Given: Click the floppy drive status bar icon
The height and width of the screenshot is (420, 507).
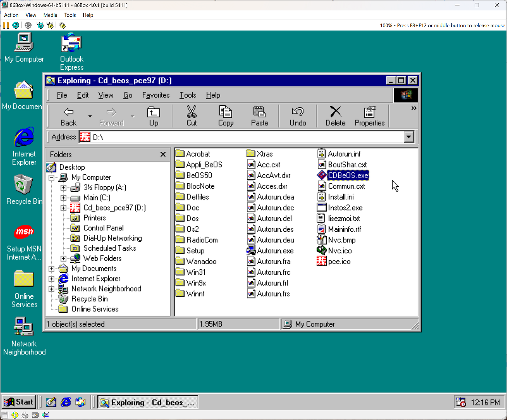Looking at the screenshot, I should tap(5, 415).
